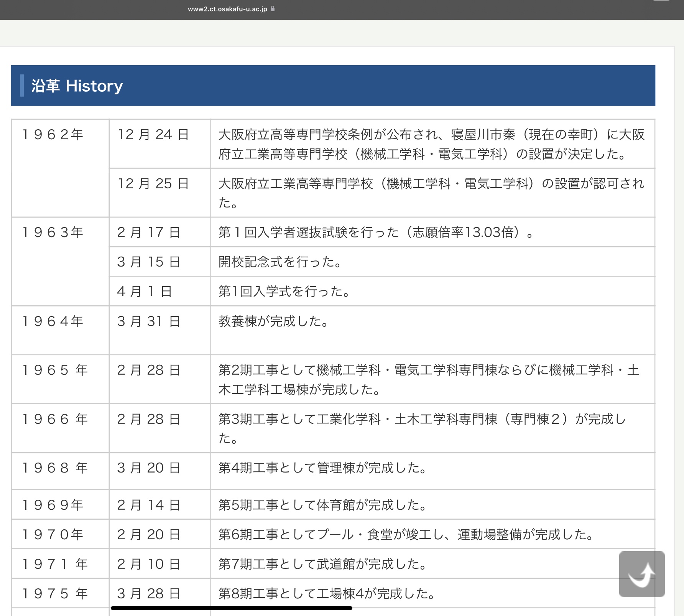Select the 3月28日 date cell
Image resolution: width=684 pixels, height=616 pixels.
pyautogui.click(x=160, y=593)
